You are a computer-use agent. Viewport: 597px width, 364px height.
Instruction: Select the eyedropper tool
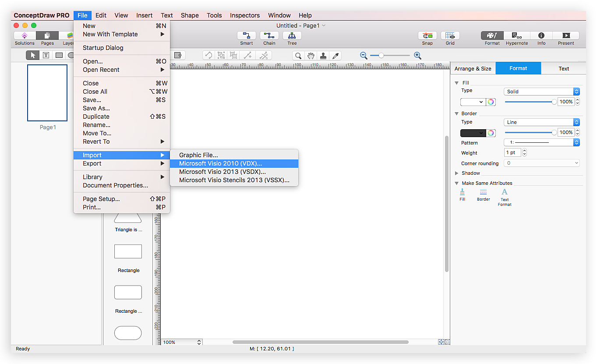pyautogui.click(x=336, y=56)
